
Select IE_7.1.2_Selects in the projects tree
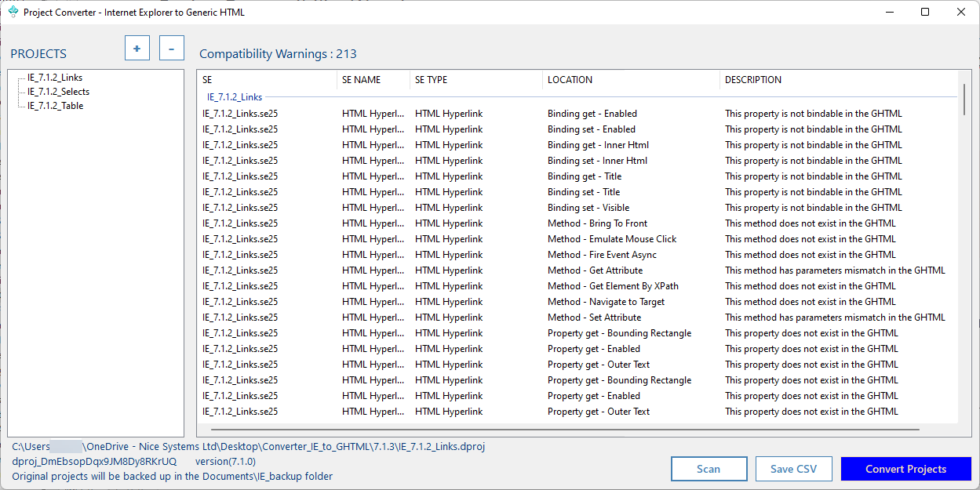coord(58,92)
